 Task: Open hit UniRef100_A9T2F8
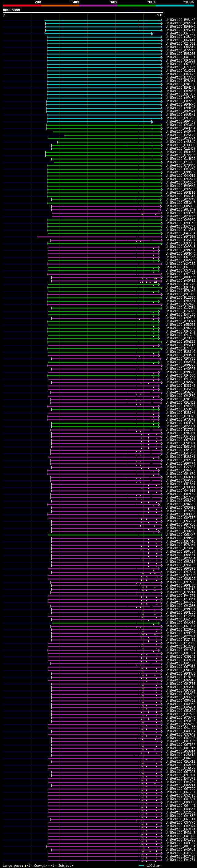click(x=180, y=118)
